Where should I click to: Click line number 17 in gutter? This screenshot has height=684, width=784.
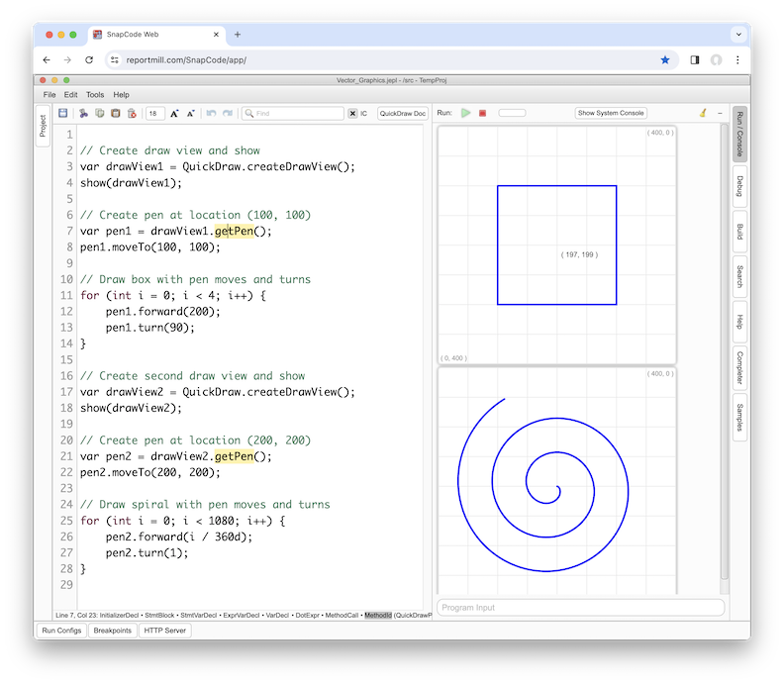point(67,392)
